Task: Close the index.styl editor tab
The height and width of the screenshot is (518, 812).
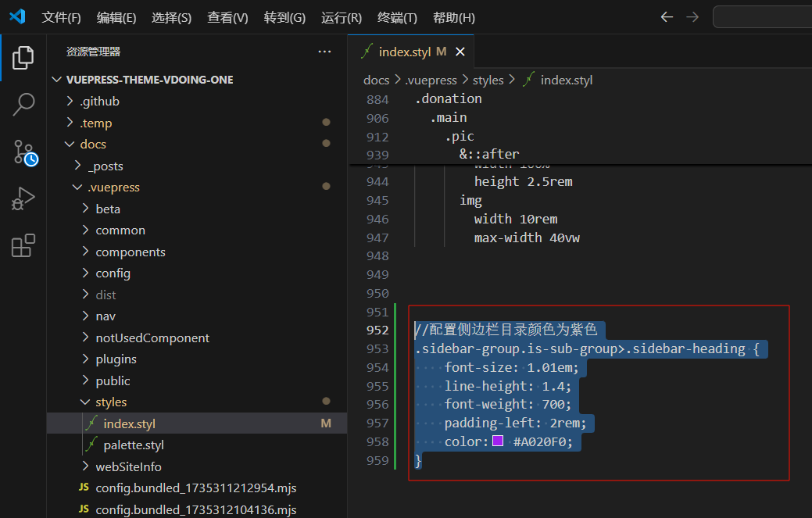Action: (x=460, y=52)
